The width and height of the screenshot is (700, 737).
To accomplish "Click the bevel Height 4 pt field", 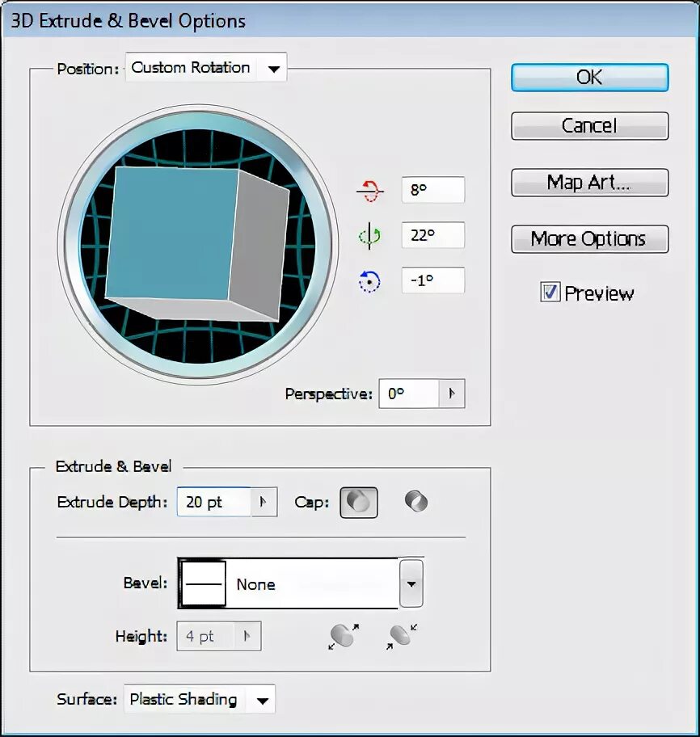I will point(205,637).
